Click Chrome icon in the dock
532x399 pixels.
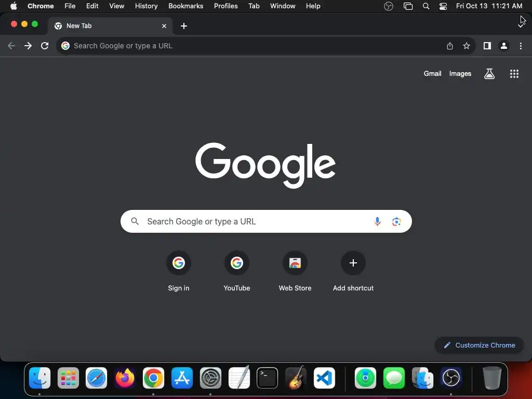click(x=153, y=378)
